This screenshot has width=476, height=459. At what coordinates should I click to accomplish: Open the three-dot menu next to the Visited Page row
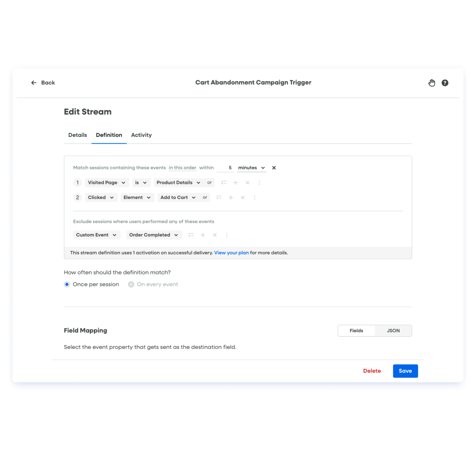point(259,182)
